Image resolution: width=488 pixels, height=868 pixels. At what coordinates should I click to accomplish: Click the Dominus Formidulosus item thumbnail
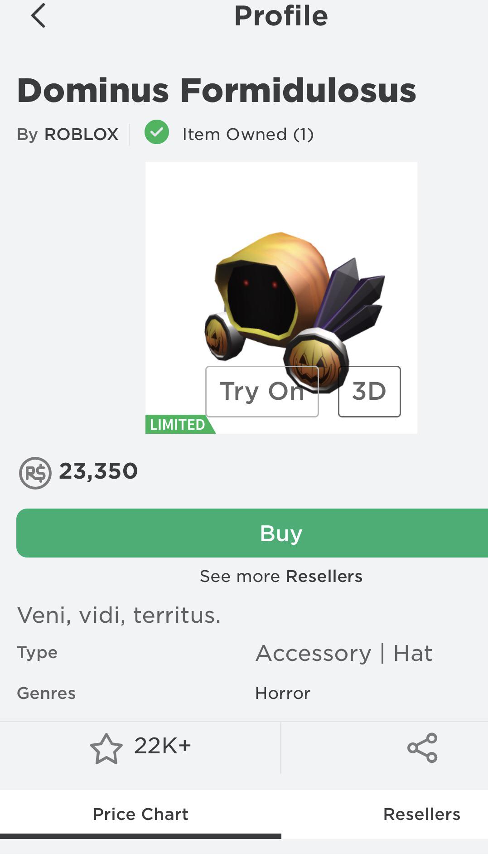[281, 298]
